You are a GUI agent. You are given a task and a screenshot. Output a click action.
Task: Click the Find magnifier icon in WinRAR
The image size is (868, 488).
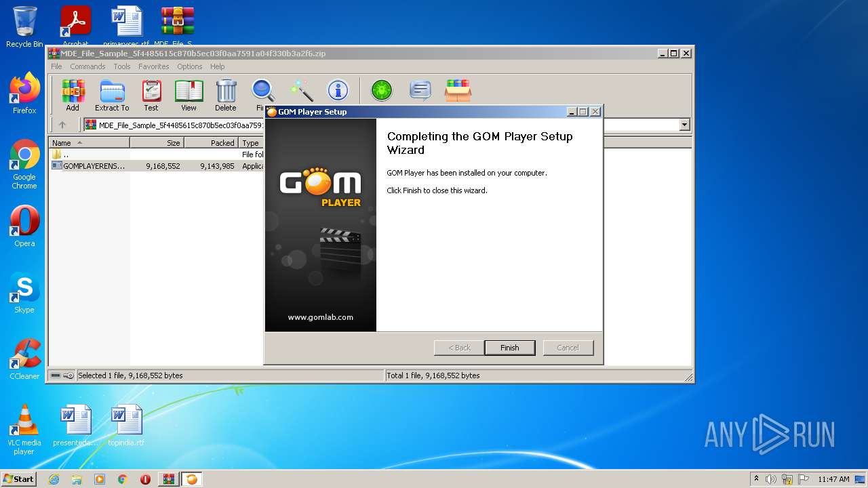tap(262, 91)
